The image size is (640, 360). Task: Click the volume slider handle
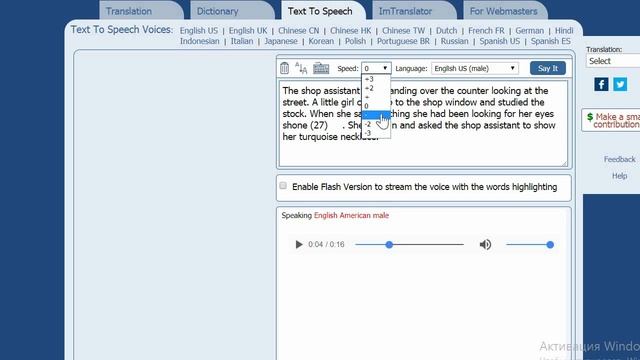[x=550, y=244]
